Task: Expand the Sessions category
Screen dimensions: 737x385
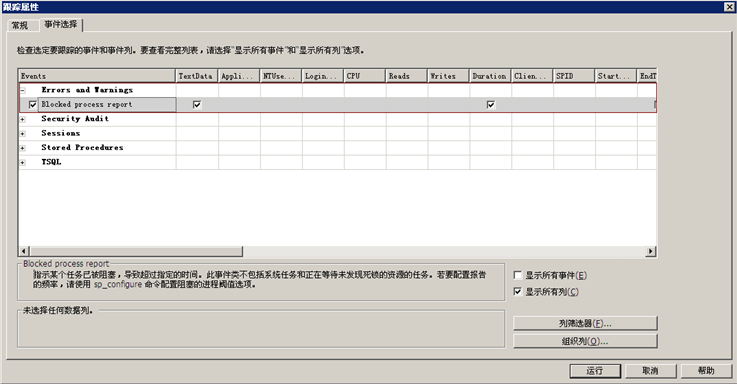Action: pyautogui.click(x=23, y=134)
